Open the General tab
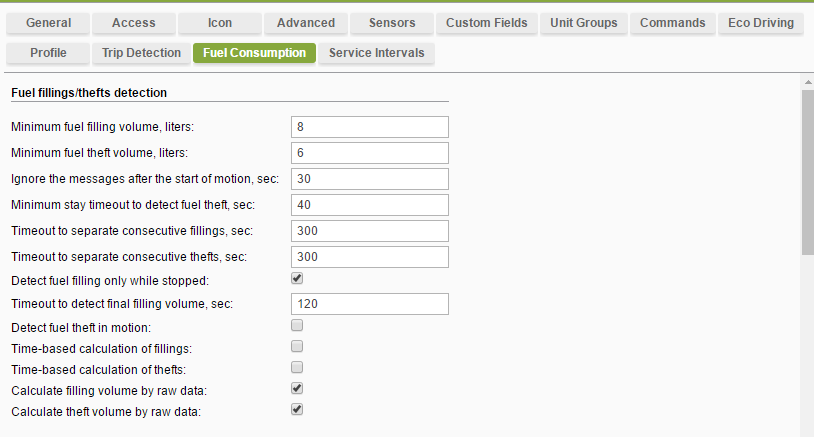The width and height of the screenshot is (814, 437). [48, 23]
